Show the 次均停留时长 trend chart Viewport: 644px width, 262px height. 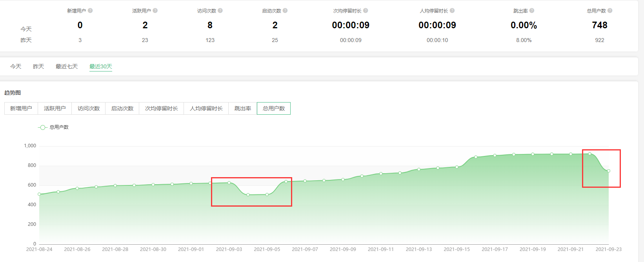[162, 108]
